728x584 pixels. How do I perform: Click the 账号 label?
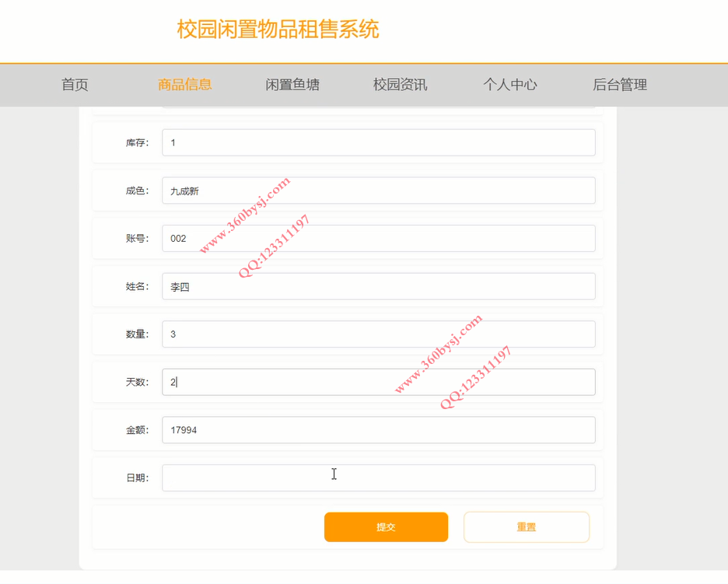[x=138, y=239]
